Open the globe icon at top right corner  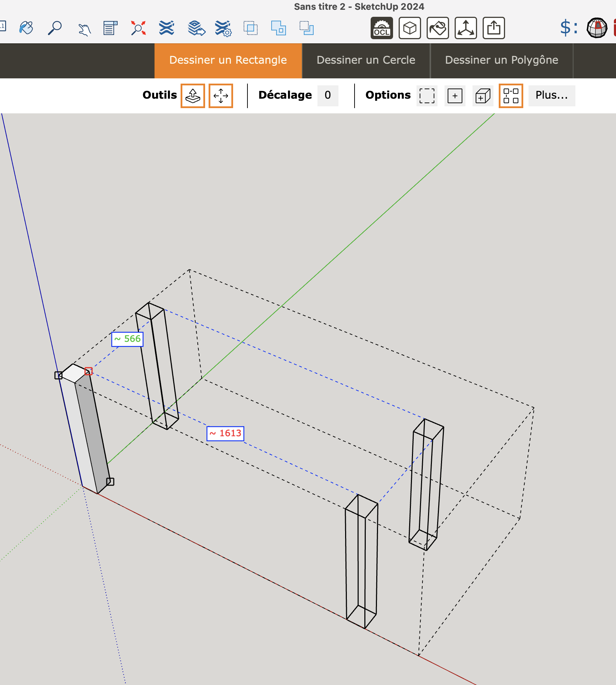coord(597,27)
